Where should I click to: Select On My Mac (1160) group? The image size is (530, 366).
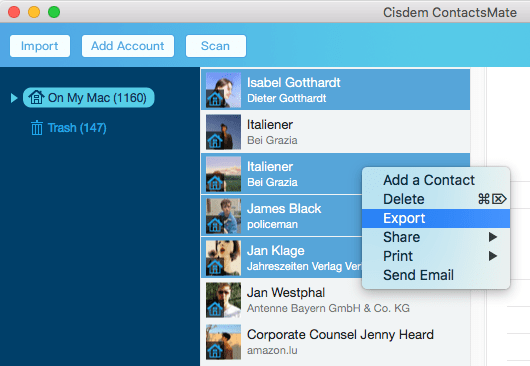tap(89, 98)
